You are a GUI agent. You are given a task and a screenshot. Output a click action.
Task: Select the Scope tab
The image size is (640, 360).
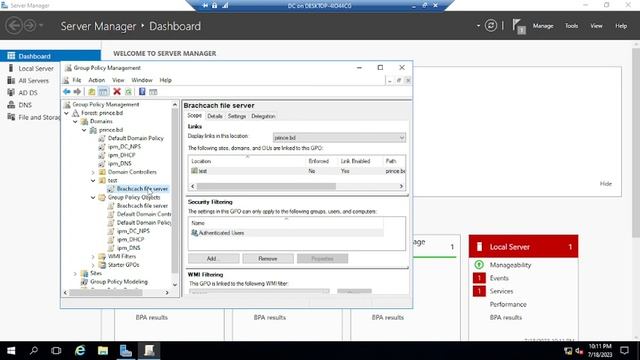point(194,116)
